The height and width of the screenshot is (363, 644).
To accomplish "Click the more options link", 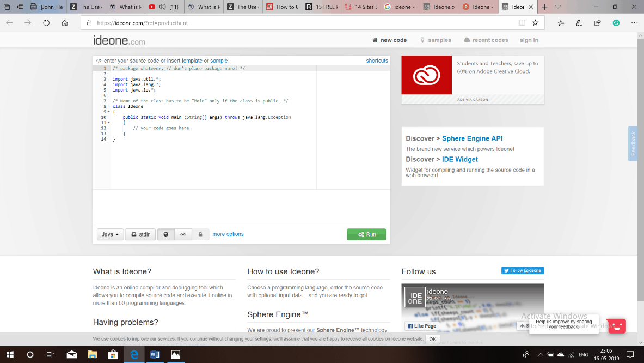I will [228, 234].
